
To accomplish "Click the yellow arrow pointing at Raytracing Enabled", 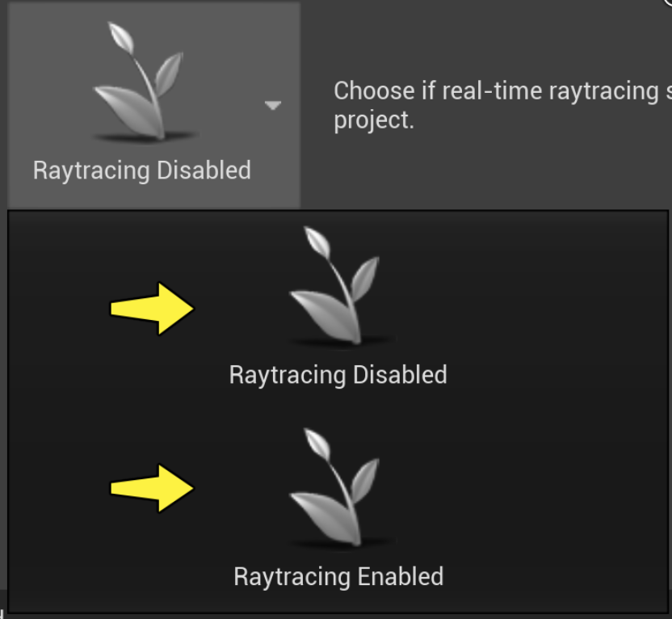I will coord(152,488).
